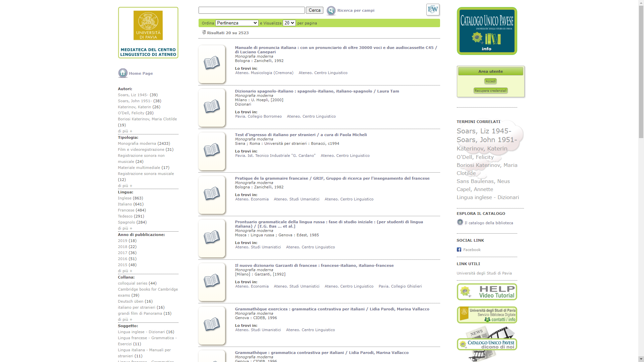Viewport: 644px width, 362px height.
Task: Open the Catalogo Unico Pavese info logo
Action: click(x=487, y=31)
